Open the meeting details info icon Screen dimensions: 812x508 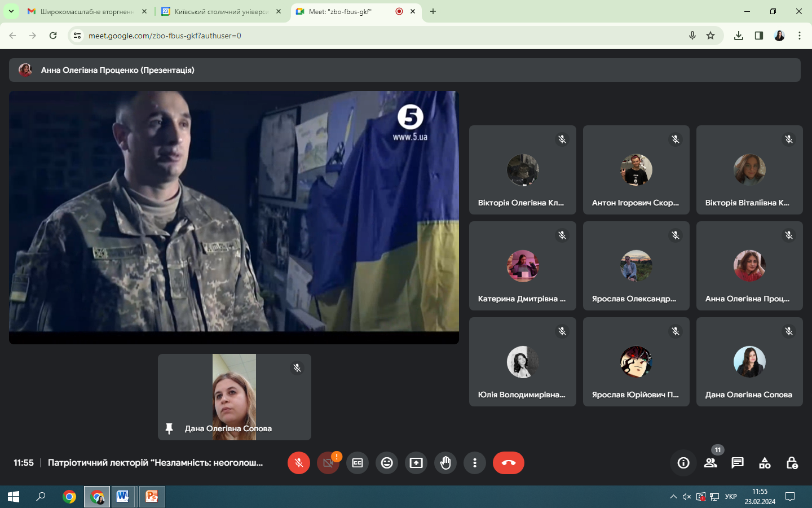coord(683,463)
